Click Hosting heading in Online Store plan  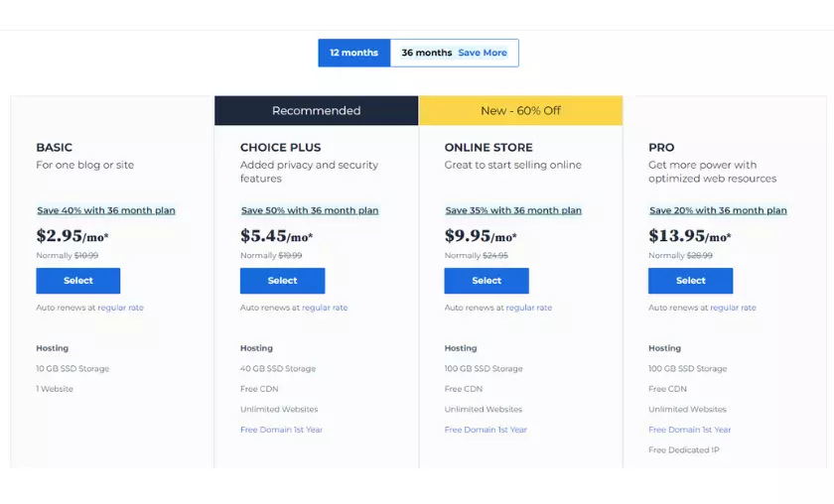click(461, 348)
